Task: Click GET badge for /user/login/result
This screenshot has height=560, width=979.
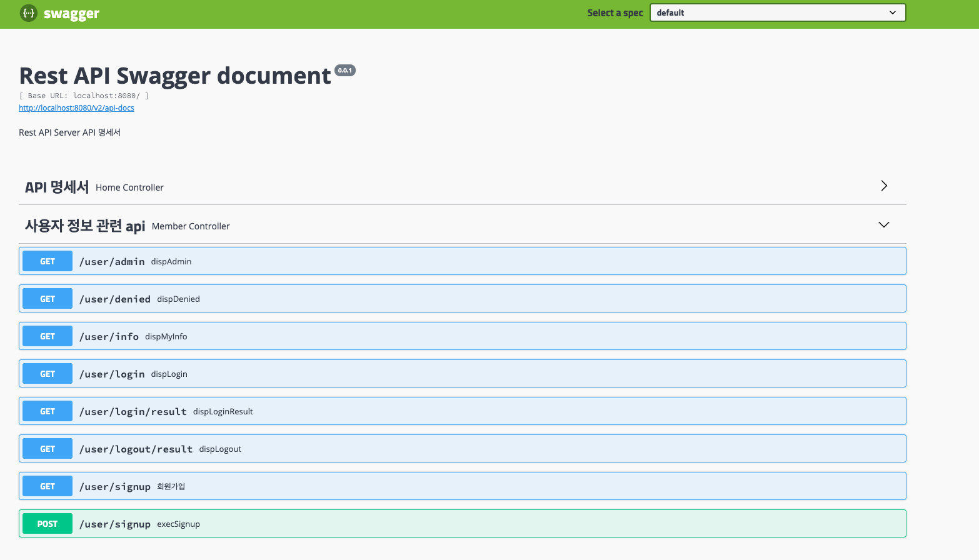Action: click(48, 411)
